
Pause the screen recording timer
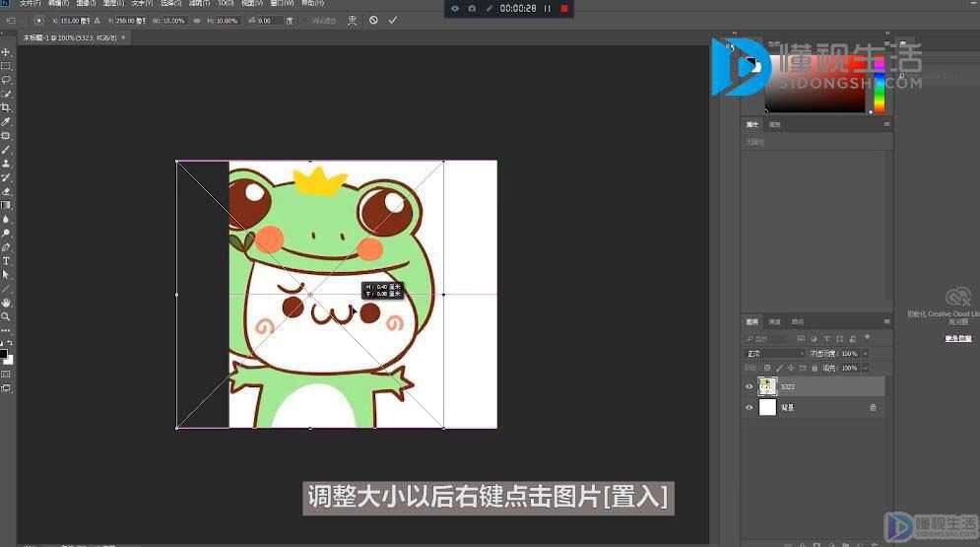548,8
